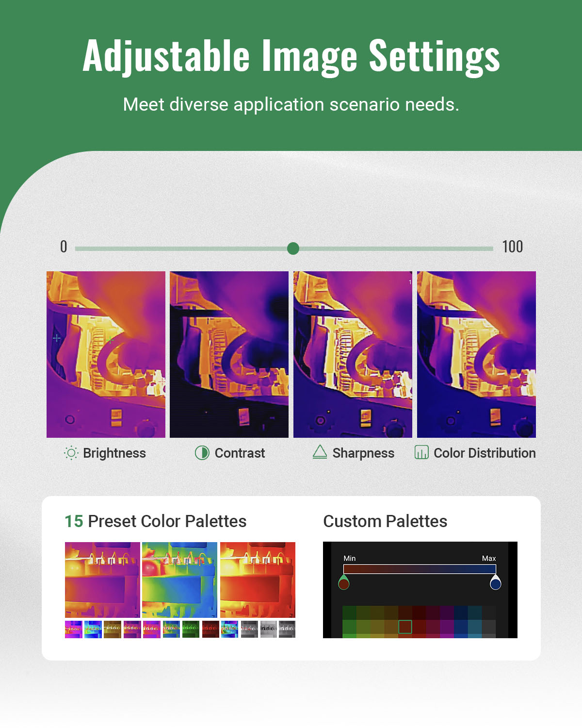Viewport: 582px width, 728px height.
Task: Click the Min-Max gradient bar
Action: click(420, 569)
